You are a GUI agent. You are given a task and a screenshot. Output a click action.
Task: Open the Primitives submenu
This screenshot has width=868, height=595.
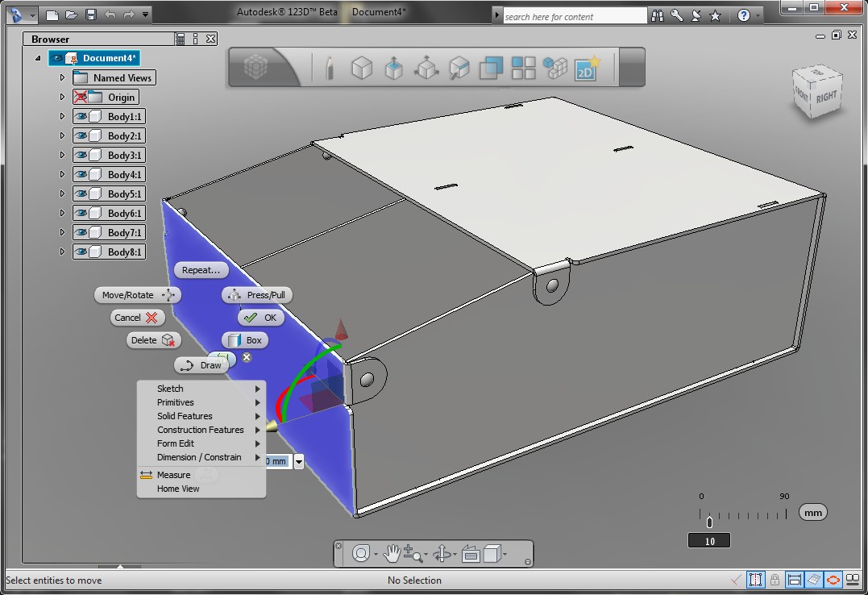click(x=201, y=403)
